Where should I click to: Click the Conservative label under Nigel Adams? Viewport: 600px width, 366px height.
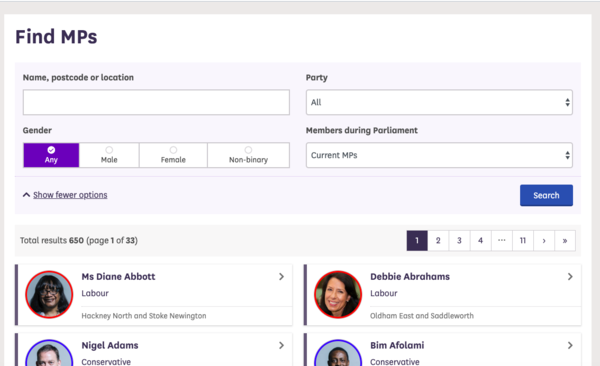106,362
